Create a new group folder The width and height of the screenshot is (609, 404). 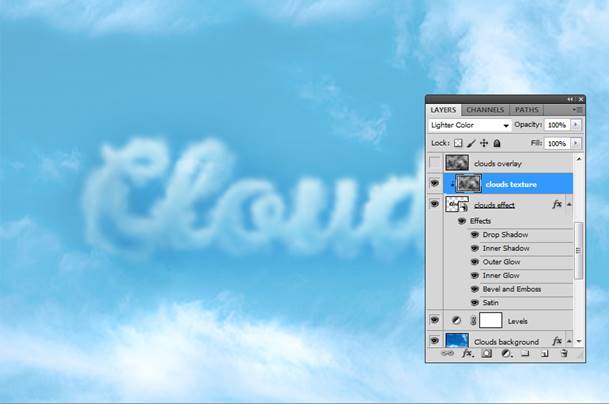pos(525,354)
